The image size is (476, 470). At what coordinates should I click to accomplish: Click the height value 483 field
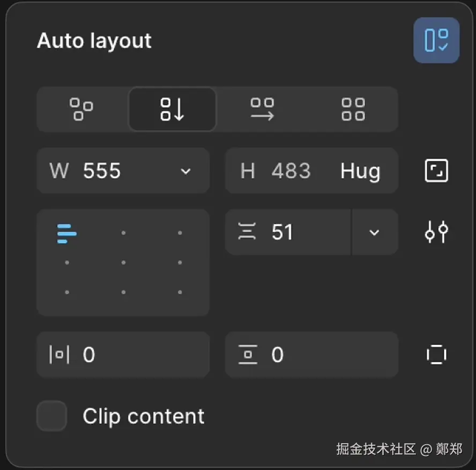point(291,171)
